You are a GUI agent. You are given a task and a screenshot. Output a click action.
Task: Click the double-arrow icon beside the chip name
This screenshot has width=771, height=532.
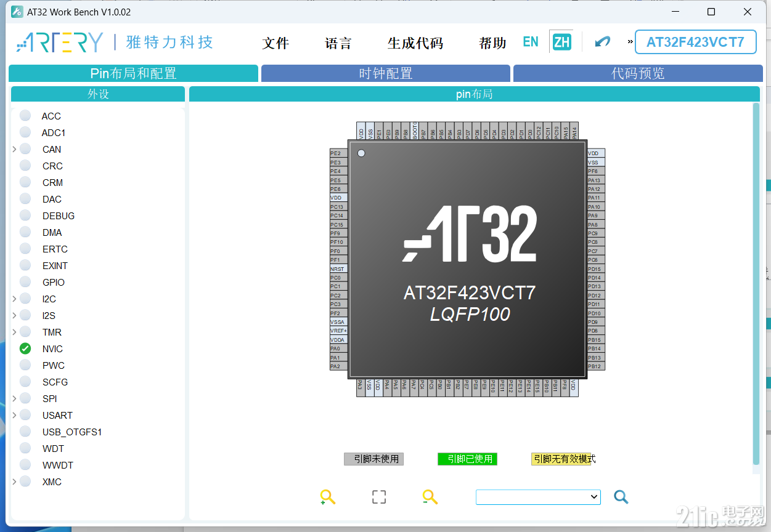coord(629,42)
